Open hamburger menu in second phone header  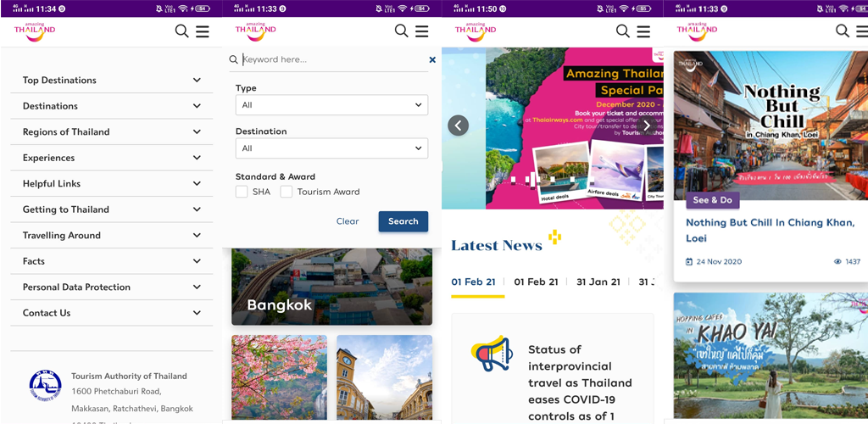pyautogui.click(x=422, y=31)
